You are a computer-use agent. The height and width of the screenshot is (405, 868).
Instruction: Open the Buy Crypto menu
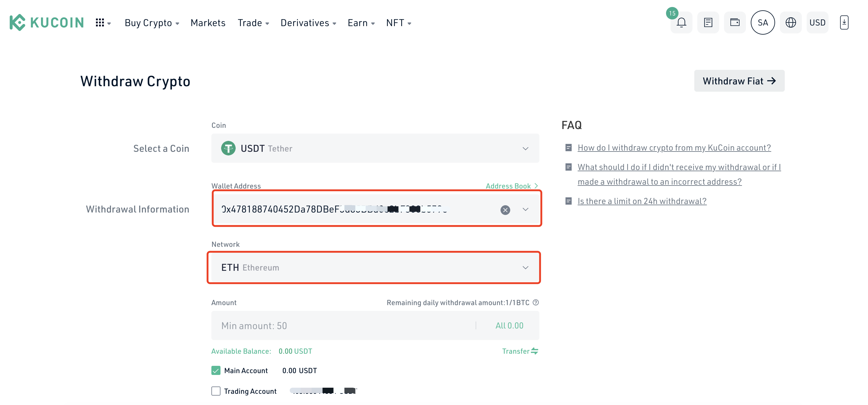[x=152, y=22]
